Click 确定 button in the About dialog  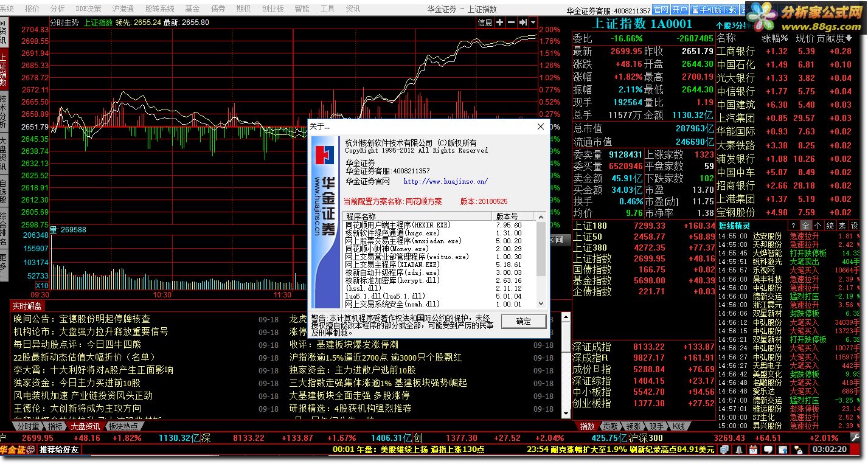523,321
